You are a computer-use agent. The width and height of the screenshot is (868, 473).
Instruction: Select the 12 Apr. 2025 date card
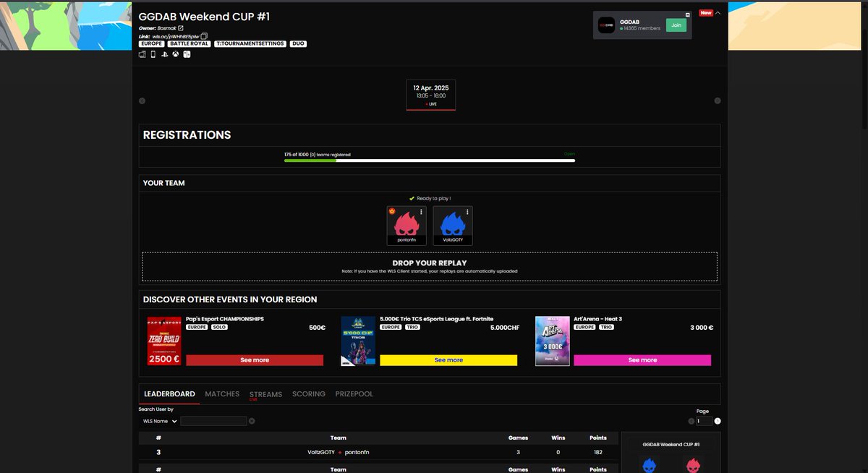pos(431,95)
